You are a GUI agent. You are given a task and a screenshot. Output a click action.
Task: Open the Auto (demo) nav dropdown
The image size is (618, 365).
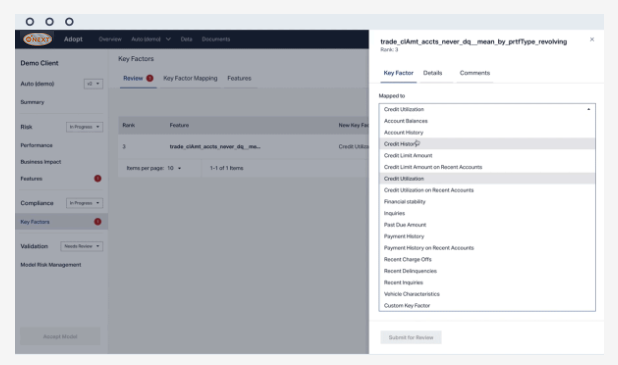151,39
